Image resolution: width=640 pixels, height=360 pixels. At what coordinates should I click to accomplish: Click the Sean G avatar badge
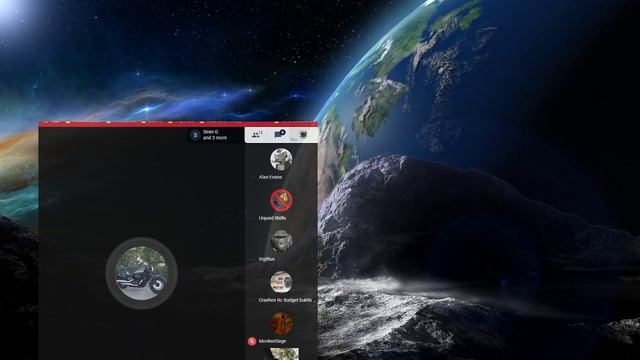click(x=195, y=135)
